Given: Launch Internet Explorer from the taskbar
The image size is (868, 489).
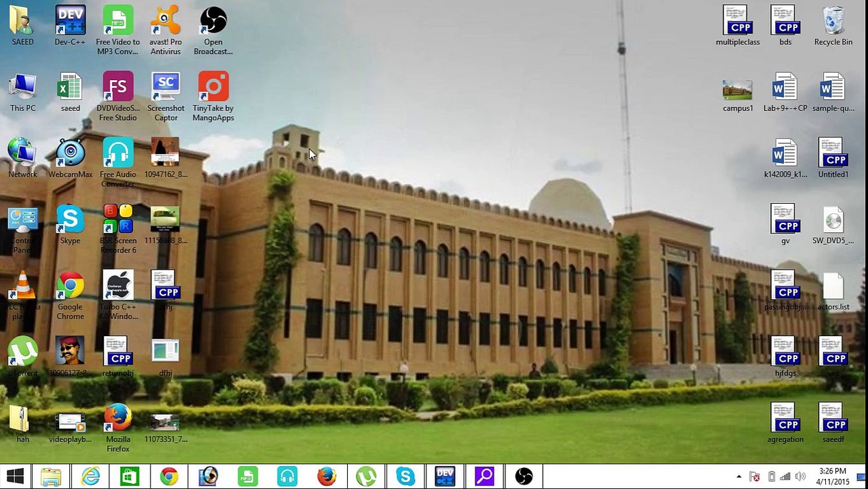Looking at the screenshot, I should click(90, 476).
